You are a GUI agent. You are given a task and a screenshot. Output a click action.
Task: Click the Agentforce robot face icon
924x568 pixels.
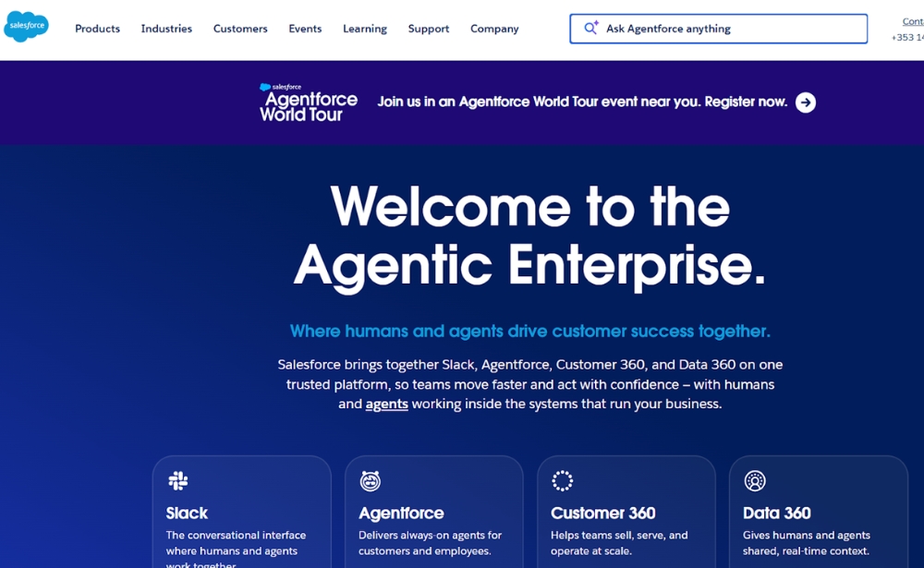(371, 480)
